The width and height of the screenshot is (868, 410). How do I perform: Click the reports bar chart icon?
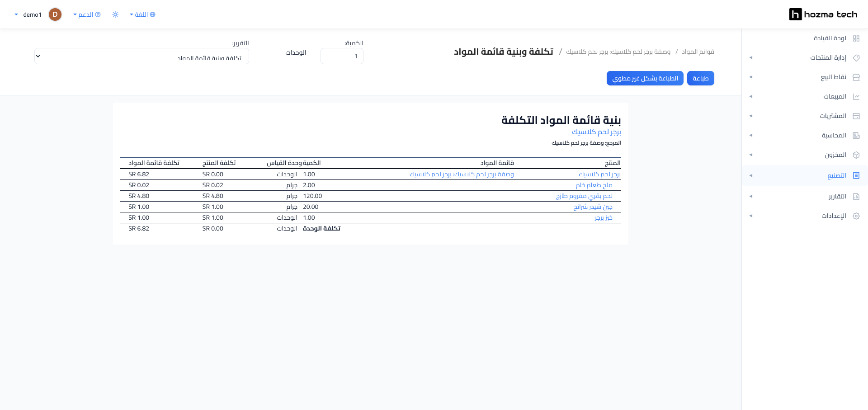pyautogui.click(x=856, y=197)
